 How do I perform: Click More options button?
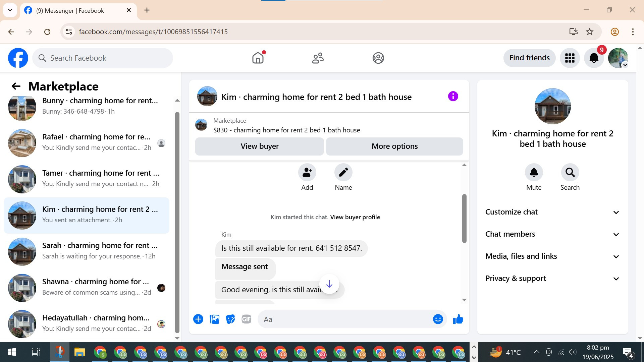tap(394, 146)
